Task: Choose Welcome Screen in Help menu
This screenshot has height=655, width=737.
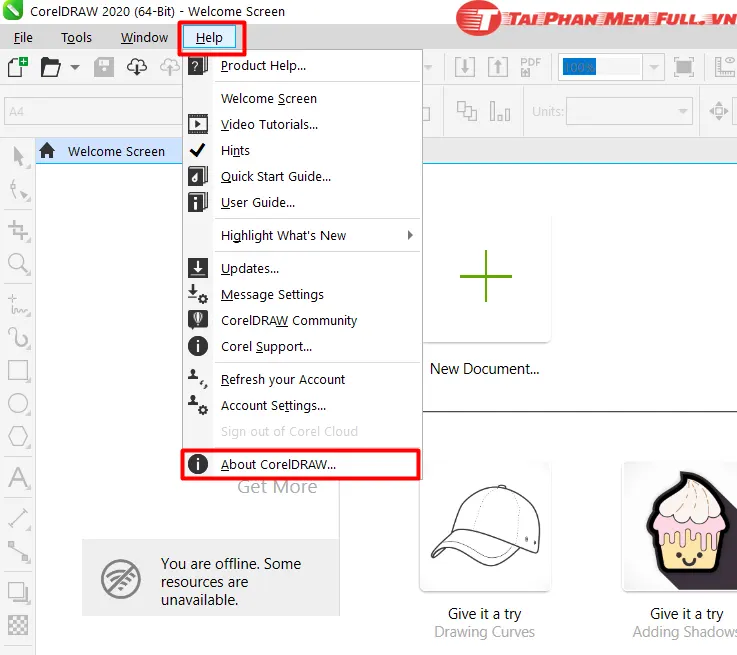Action: [x=302, y=98]
